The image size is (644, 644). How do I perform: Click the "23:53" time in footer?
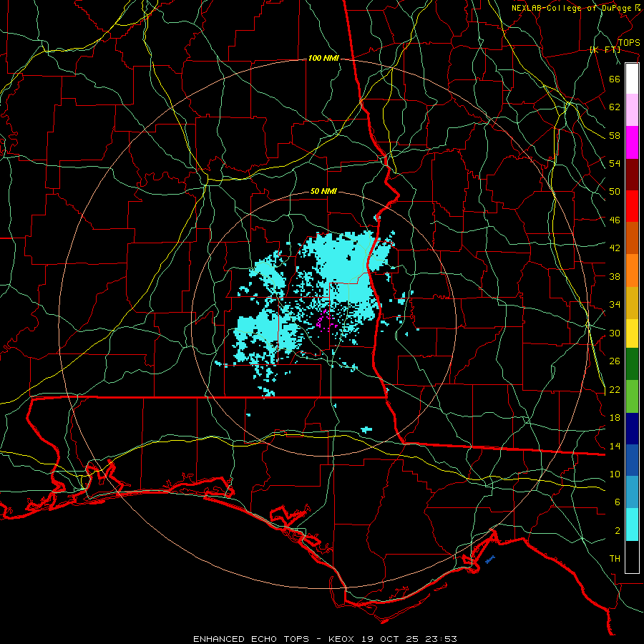point(442,639)
